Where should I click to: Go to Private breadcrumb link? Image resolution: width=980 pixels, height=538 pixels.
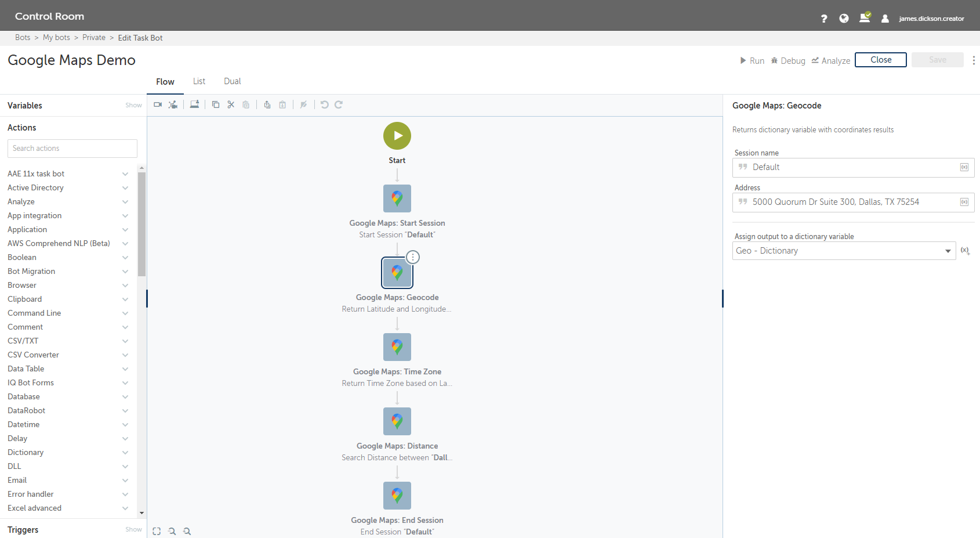[94, 37]
